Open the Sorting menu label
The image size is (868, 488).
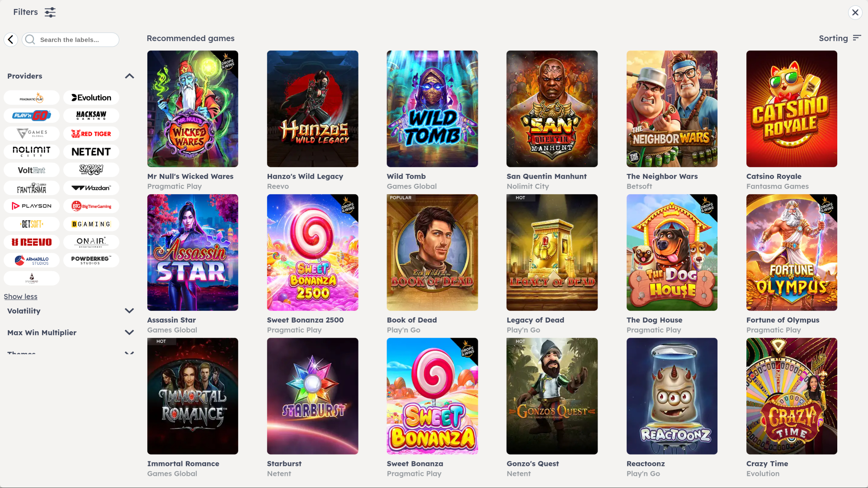833,38
